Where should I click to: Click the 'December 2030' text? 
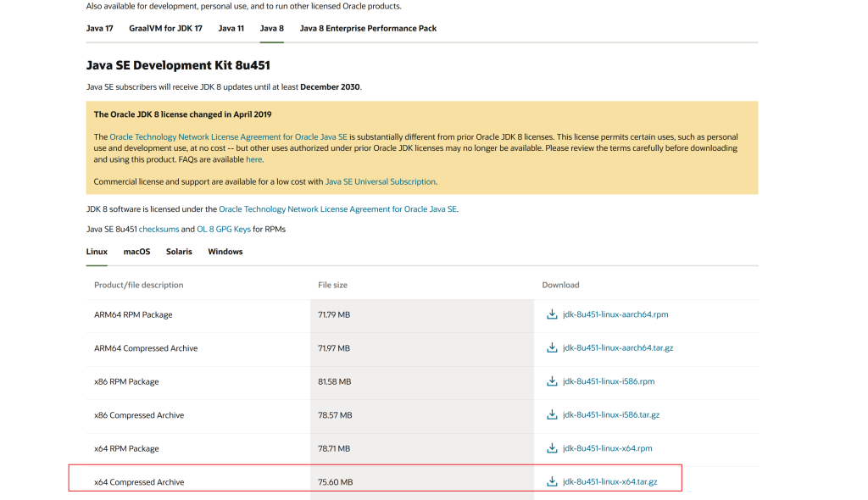(330, 87)
